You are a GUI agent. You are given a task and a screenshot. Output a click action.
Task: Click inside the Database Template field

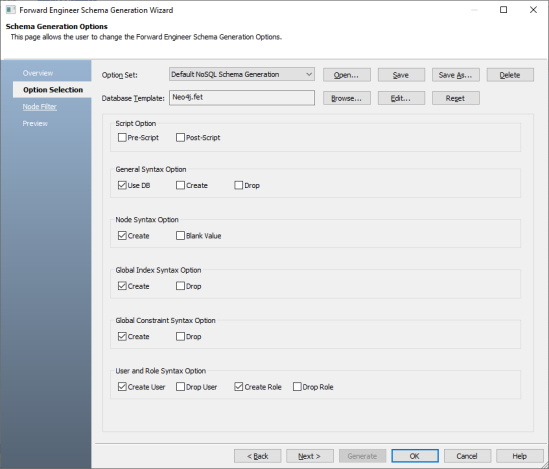(x=242, y=98)
